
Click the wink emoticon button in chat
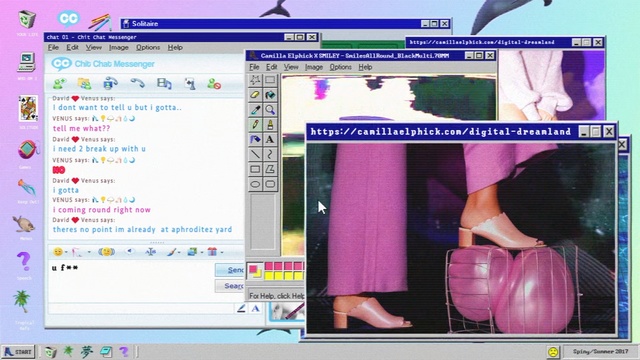tap(106, 252)
